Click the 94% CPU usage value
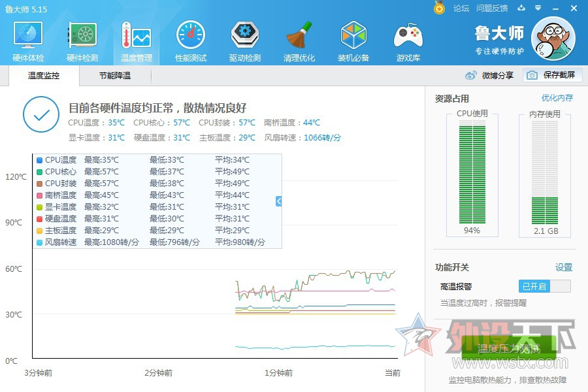Screen dimensions: 588x392 coord(472,231)
